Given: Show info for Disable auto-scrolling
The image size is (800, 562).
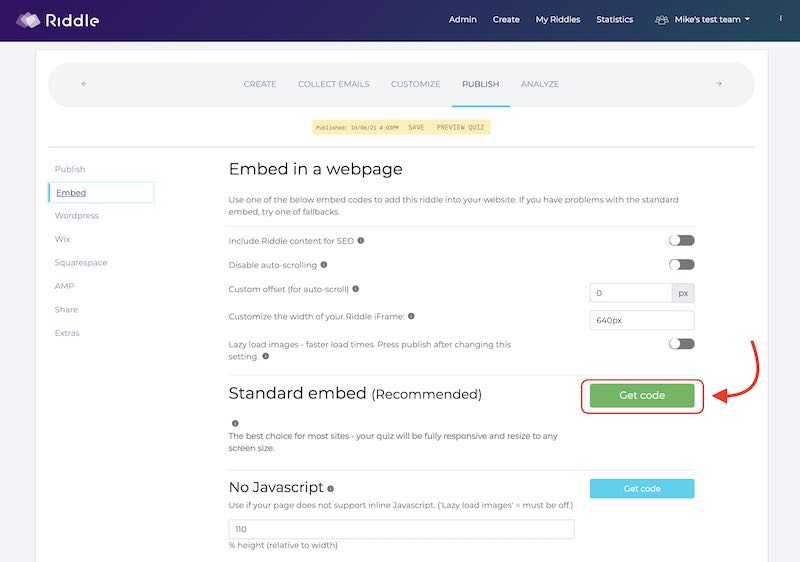Looking at the screenshot, I should (324, 265).
